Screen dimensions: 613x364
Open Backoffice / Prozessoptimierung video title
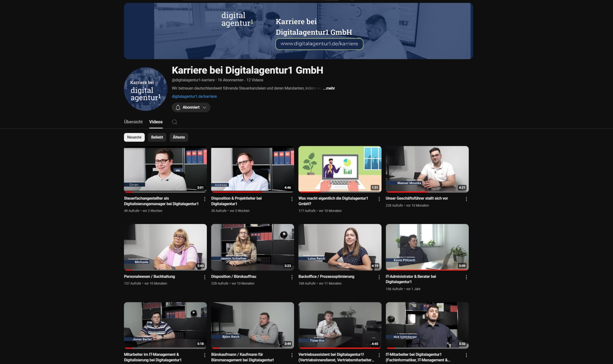click(x=326, y=277)
